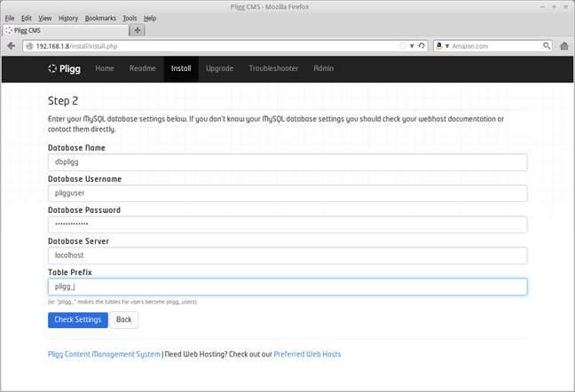Click the pligg_users hint text
This screenshot has height=392, width=575.
[122, 302]
